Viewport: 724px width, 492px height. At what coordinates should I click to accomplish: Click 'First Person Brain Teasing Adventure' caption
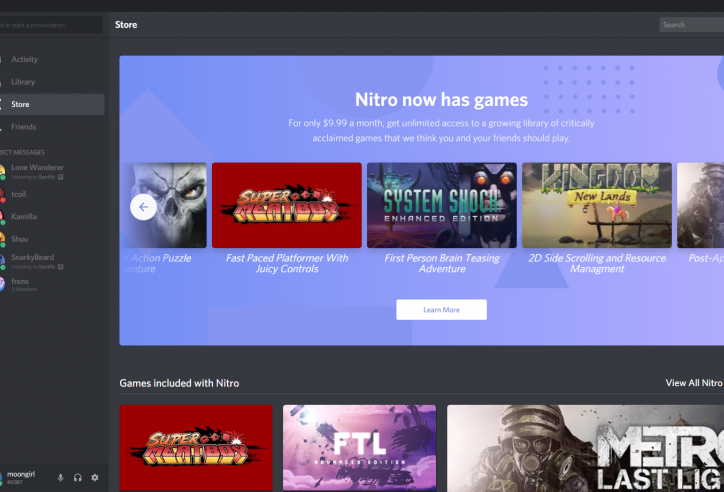(442, 264)
